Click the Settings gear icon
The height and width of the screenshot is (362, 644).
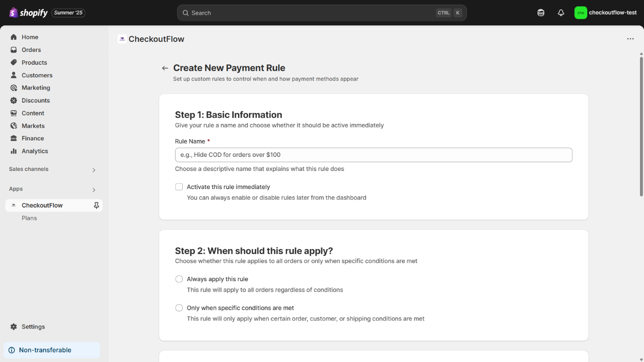[x=14, y=327]
